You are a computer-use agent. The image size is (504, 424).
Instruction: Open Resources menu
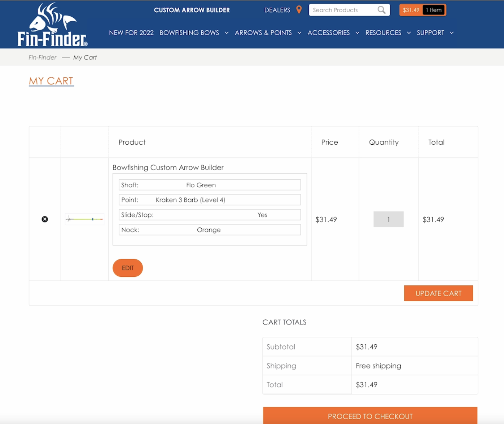(x=383, y=33)
